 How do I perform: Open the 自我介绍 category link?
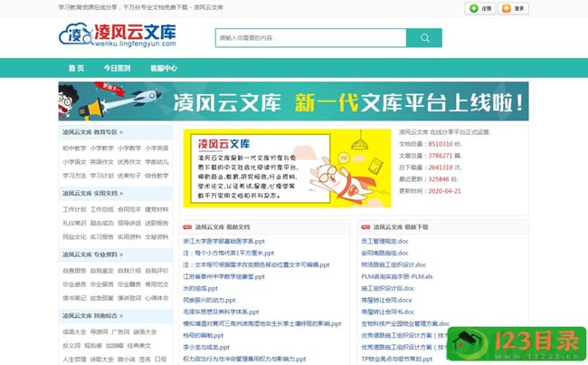(129, 271)
